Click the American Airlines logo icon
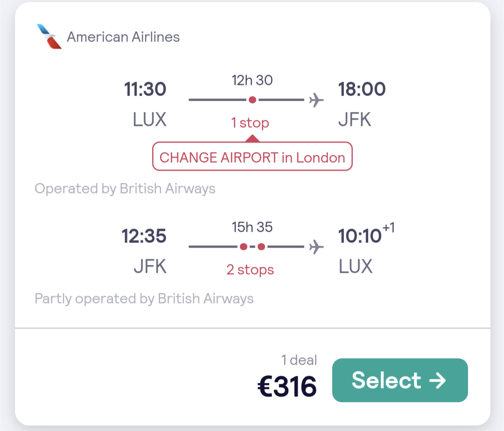 tap(49, 36)
